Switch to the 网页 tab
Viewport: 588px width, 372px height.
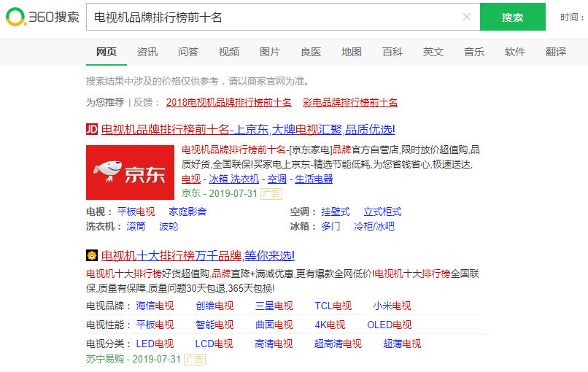(x=107, y=52)
